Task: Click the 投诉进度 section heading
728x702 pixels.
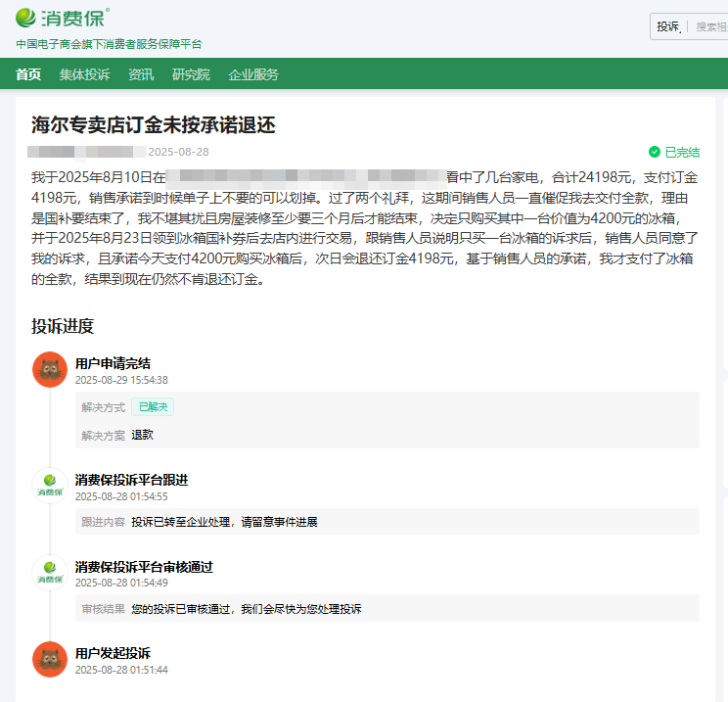Action: [x=63, y=326]
